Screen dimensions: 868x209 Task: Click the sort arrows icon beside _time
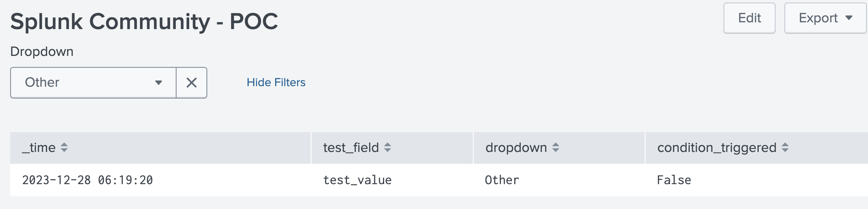click(64, 147)
